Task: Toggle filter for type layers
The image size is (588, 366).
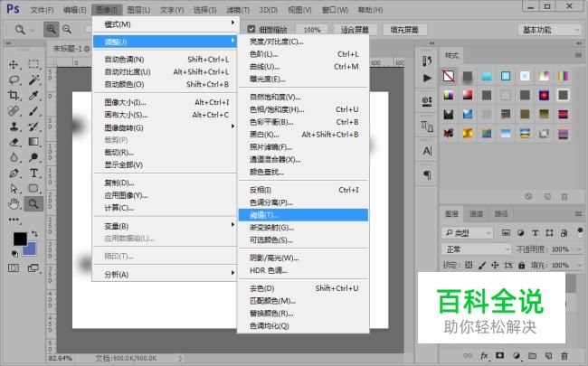Action: [536, 232]
